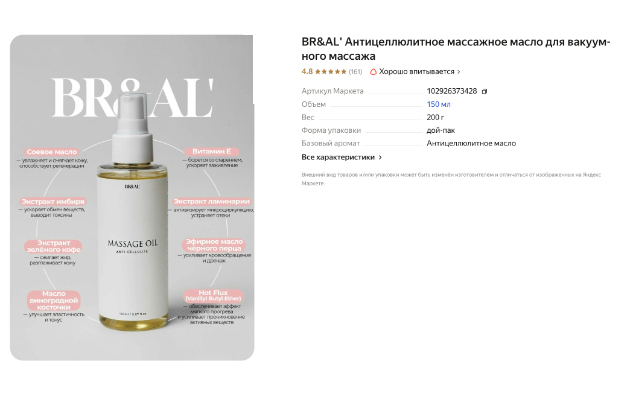
Task: Click the "Экстракт ламинарии" ingredient badge
Action: 211,202
